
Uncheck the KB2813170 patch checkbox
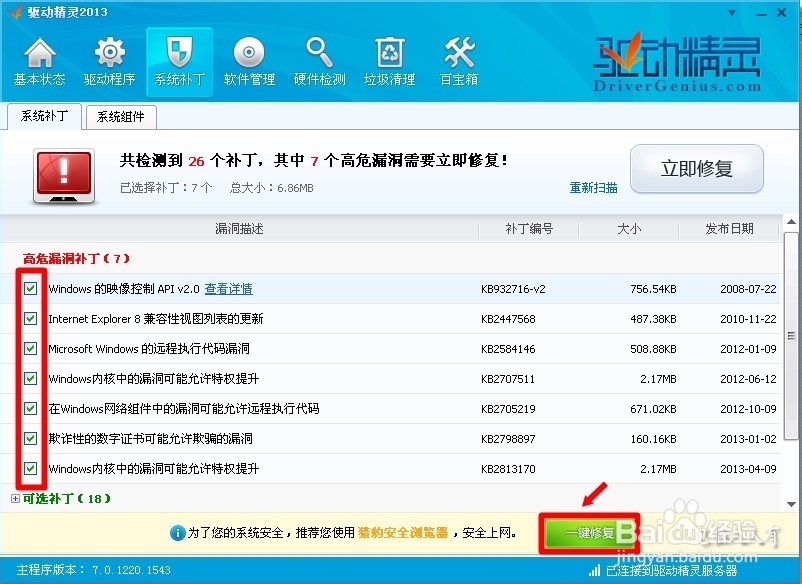pyautogui.click(x=31, y=468)
